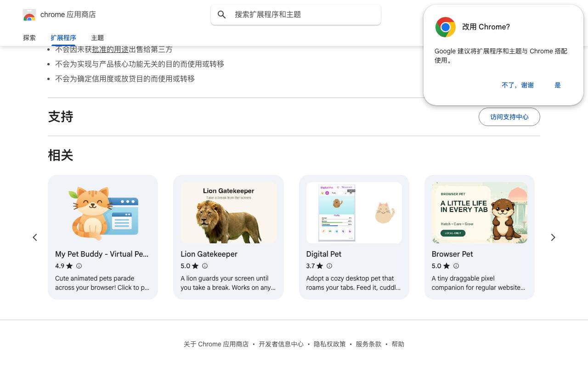588x368 pixels.
Task: Click the Chrome Web Store logo icon
Action: tap(29, 15)
